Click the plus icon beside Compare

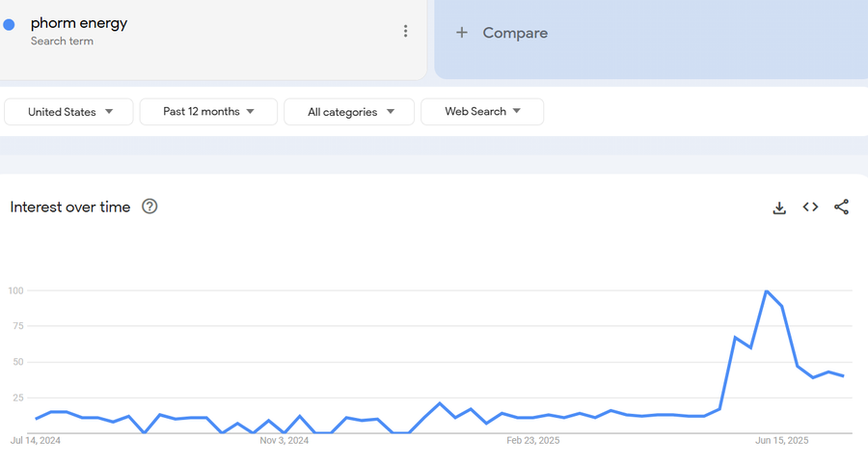tap(462, 33)
